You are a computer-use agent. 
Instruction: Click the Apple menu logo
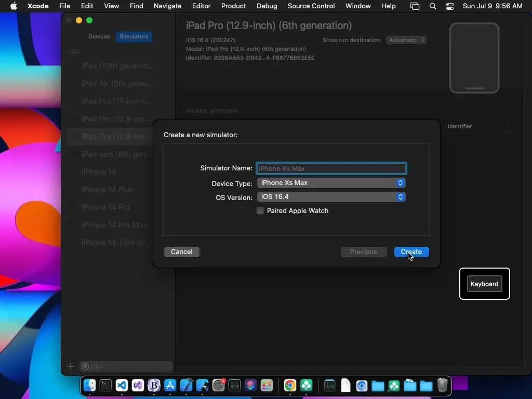pos(14,6)
